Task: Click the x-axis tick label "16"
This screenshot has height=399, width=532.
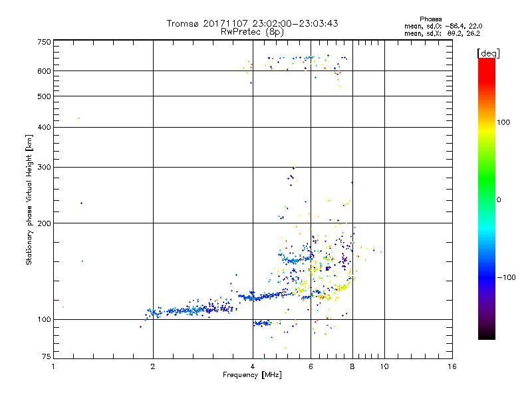Action: point(452,366)
